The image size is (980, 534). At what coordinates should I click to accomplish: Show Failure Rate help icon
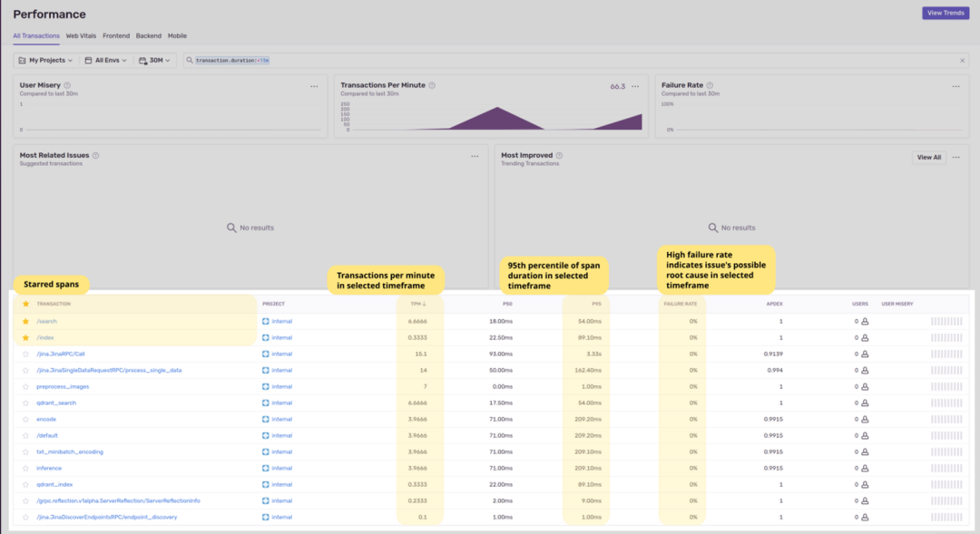[x=710, y=85]
